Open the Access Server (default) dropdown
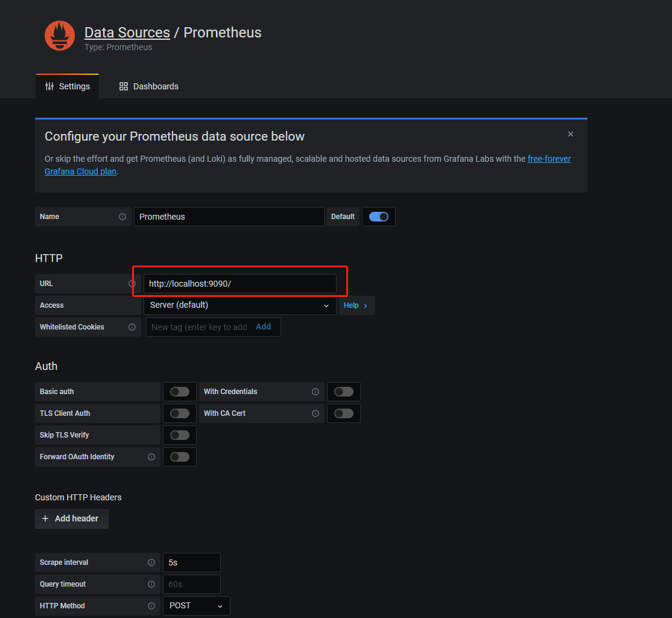This screenshot has height=618, width=672. point(240,305)
